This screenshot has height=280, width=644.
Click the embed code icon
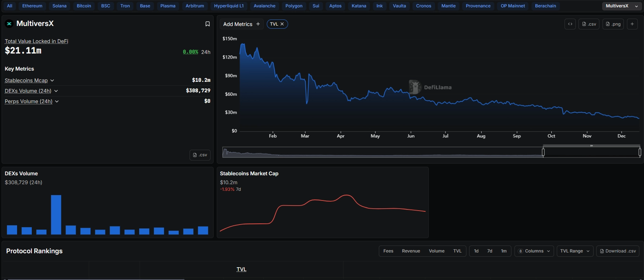click(x=570, y=24)
